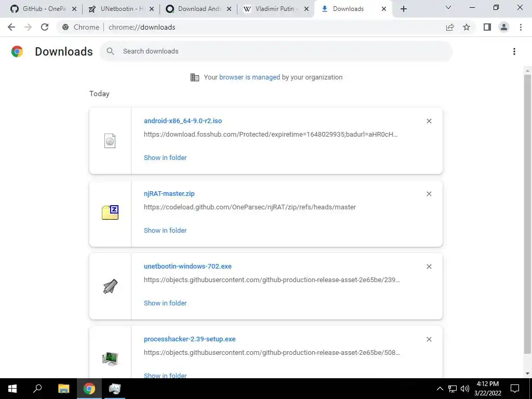This screenshot has height=399, width=532.
Task: Go back with the browser back arrow
Action: point(11,27)
